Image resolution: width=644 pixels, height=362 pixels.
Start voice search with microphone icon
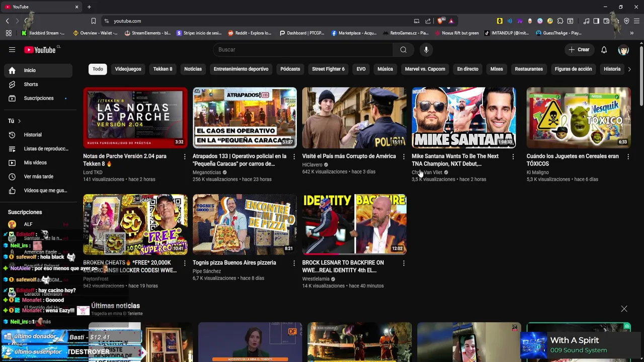coord(426,50)
